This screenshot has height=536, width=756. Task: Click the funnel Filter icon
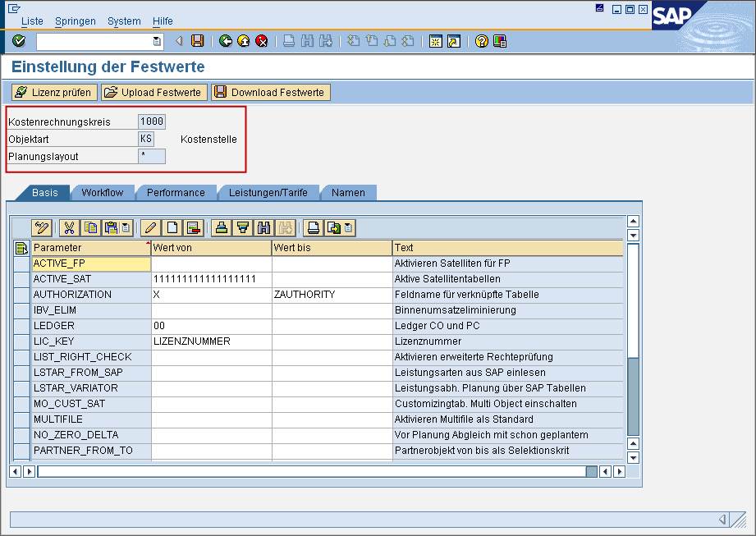tap(242, 227)
